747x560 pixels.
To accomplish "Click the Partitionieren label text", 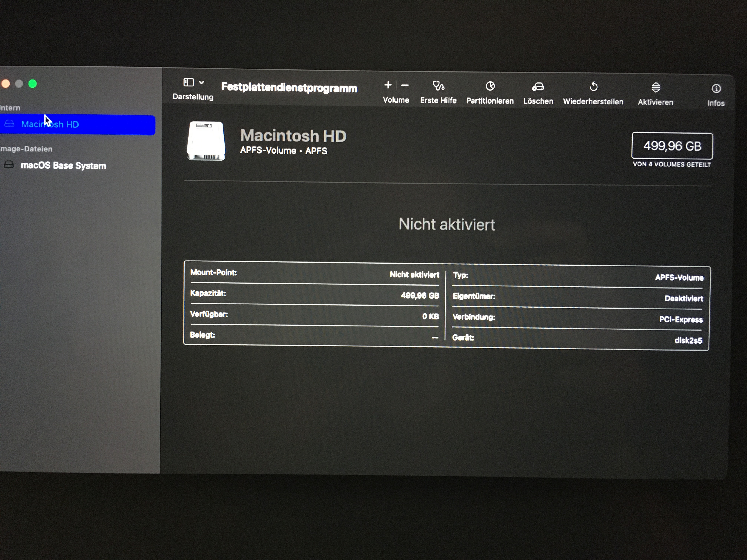I will pyautogui.click(x=490, y=101).
